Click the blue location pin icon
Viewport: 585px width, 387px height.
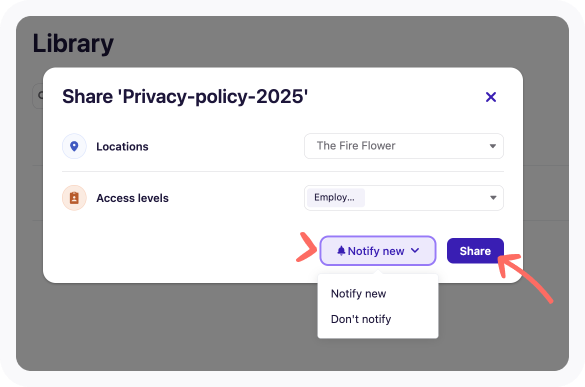pyautogui.click(x=74, y=146)
